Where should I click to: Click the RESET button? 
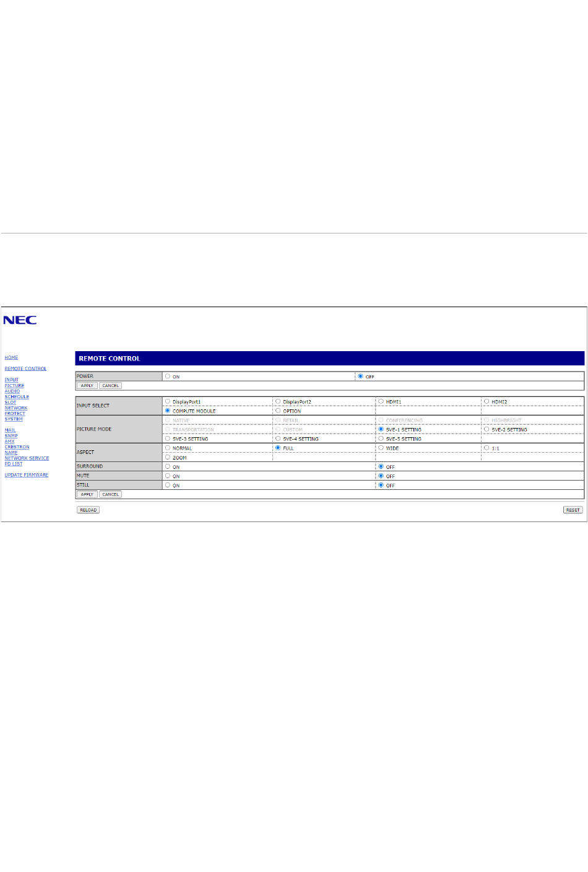573,510
